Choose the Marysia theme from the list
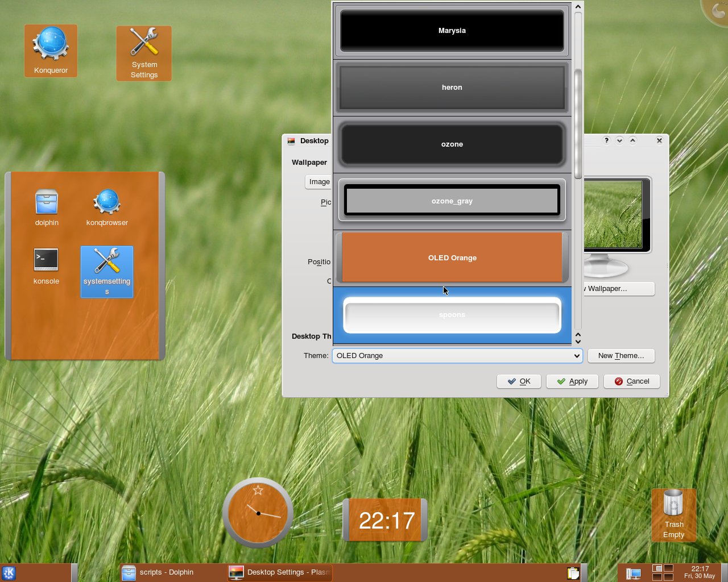Viewport: 728px width, 582px height. point(452,31)
